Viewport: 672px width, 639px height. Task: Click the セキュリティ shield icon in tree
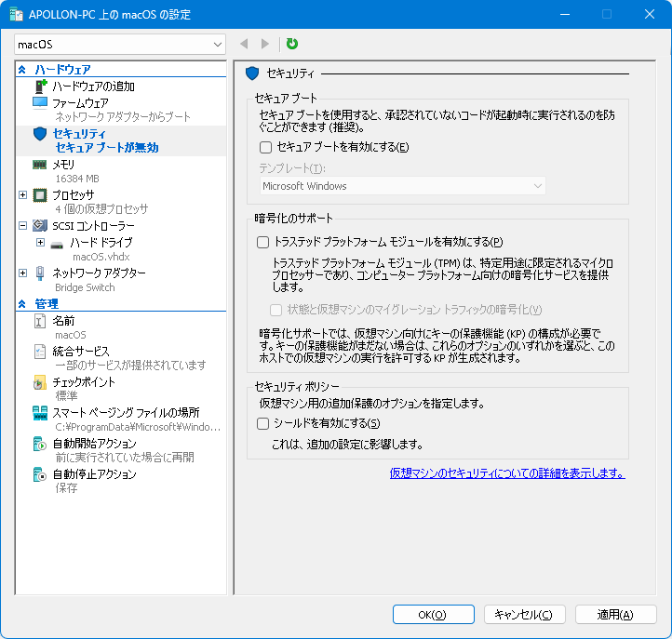[x=40, y=134]
